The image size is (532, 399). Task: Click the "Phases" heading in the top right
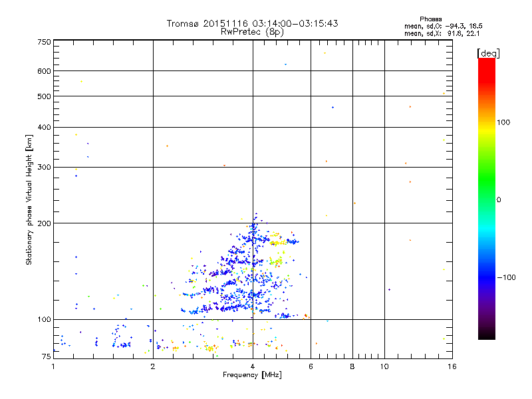point(430,19)
